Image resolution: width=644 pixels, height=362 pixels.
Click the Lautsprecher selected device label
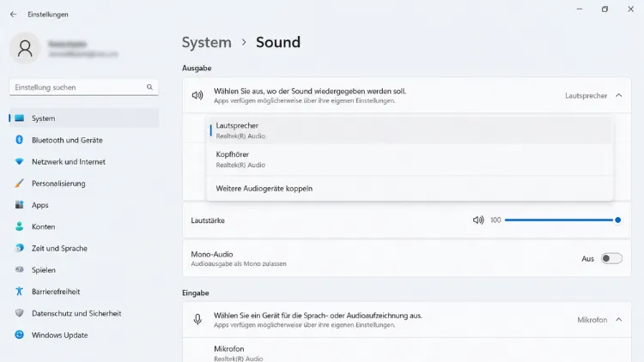pos(586,95)
